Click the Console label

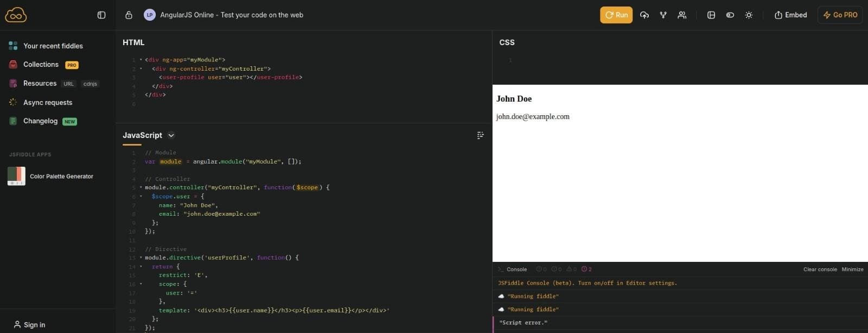pos(516,269)
